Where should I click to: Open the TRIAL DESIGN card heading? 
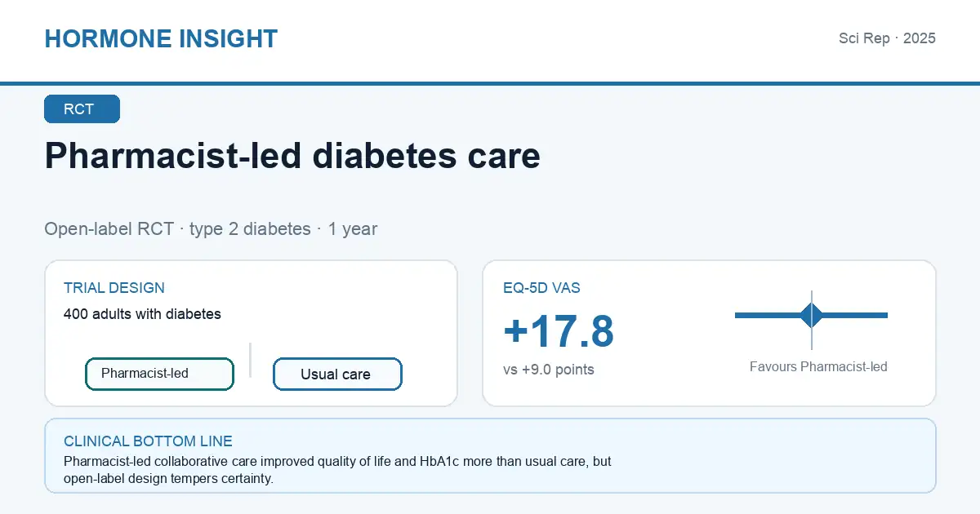tap(114, 288)
